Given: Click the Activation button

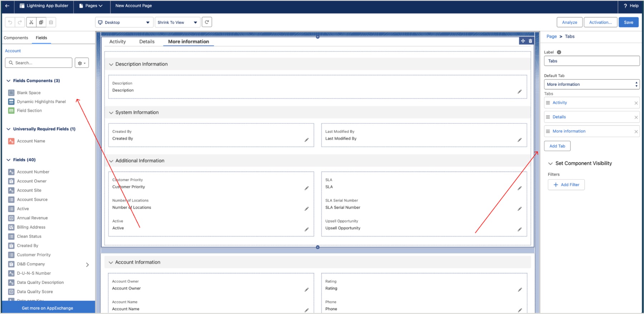Looking at the screenshot, I should (x=600, y=22).
